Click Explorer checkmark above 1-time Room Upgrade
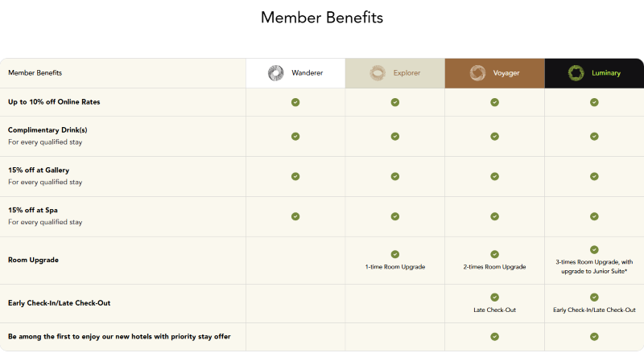This screenshot has width=644, height=353. tap(395, 254)
